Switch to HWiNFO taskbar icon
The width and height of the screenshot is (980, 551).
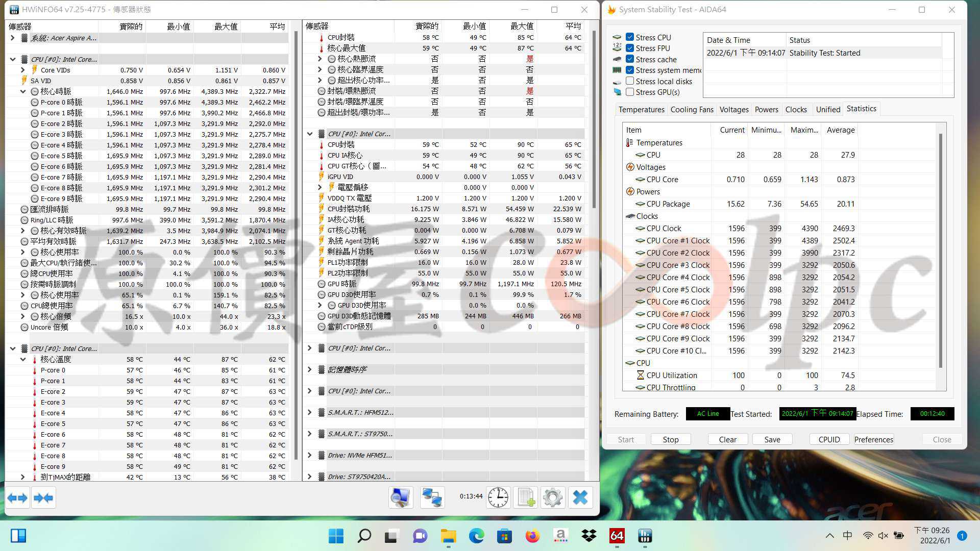point(645,536)
